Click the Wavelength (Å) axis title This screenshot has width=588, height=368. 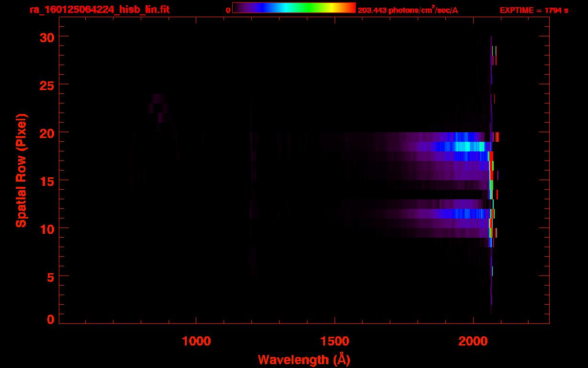tap(304, 359)
